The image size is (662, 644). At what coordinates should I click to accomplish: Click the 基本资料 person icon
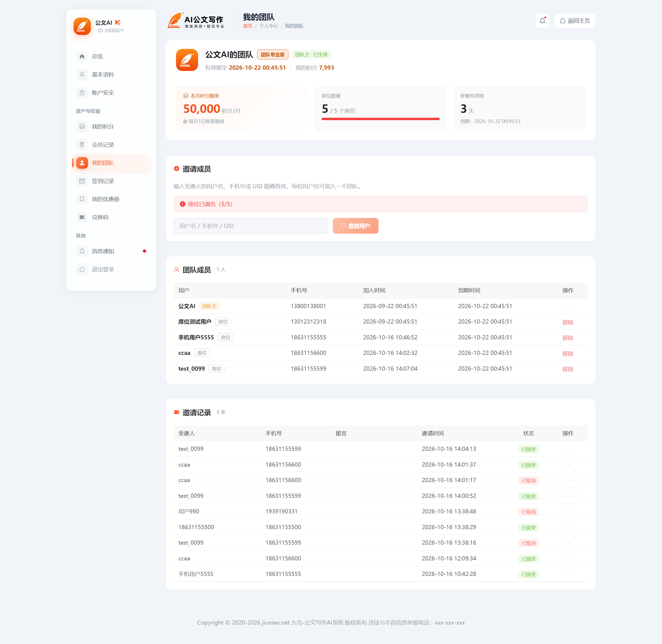point(82,74)
